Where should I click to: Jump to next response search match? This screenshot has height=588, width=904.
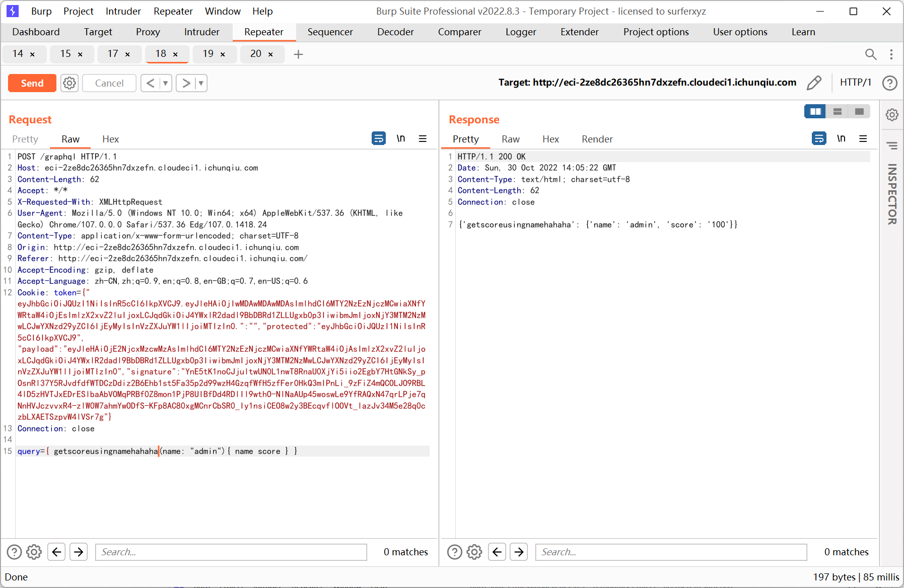(519, 552)
